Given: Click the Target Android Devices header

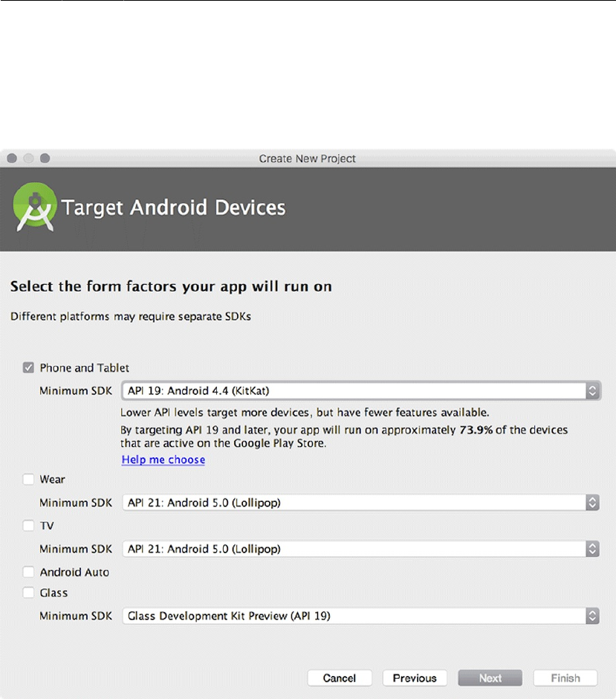Looking at the screenshot, I should 174,207.
